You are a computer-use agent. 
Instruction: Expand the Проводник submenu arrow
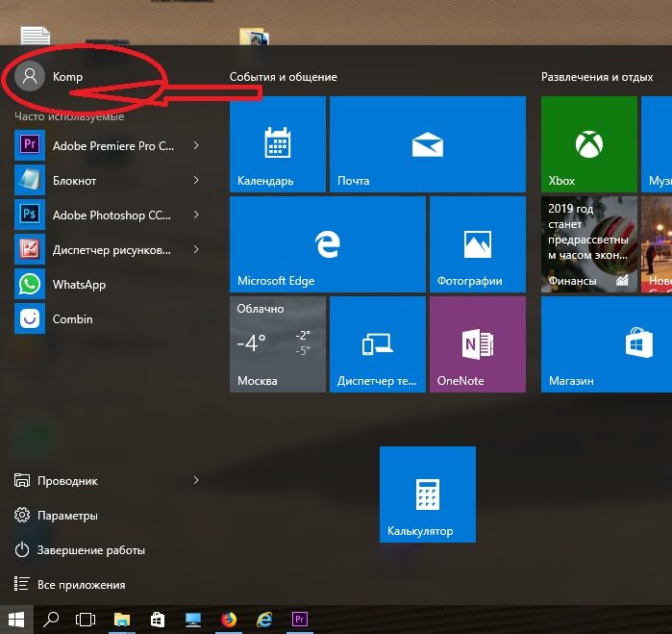196,480
